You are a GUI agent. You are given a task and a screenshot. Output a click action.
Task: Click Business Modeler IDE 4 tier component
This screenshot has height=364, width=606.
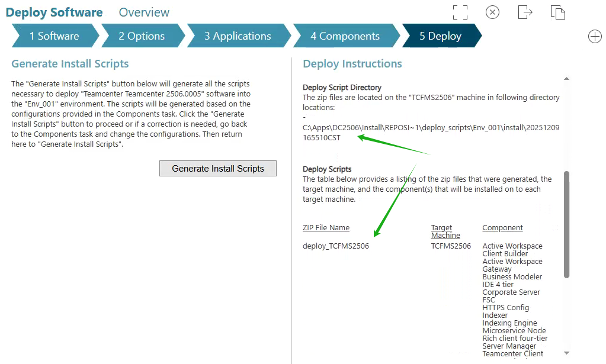click(512, 281)
